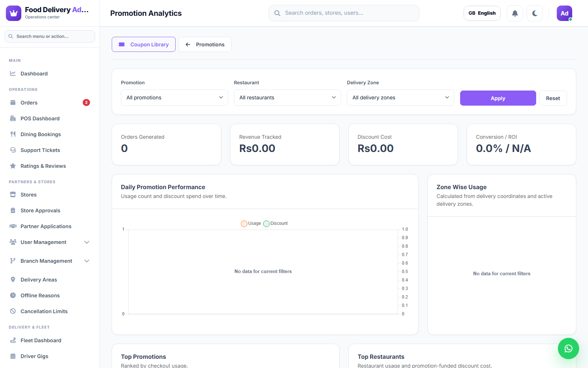Viewport: 588px width, 368px height.
Task: Click the Delivery Areas pin icon
Action: [x=13, y=280]
